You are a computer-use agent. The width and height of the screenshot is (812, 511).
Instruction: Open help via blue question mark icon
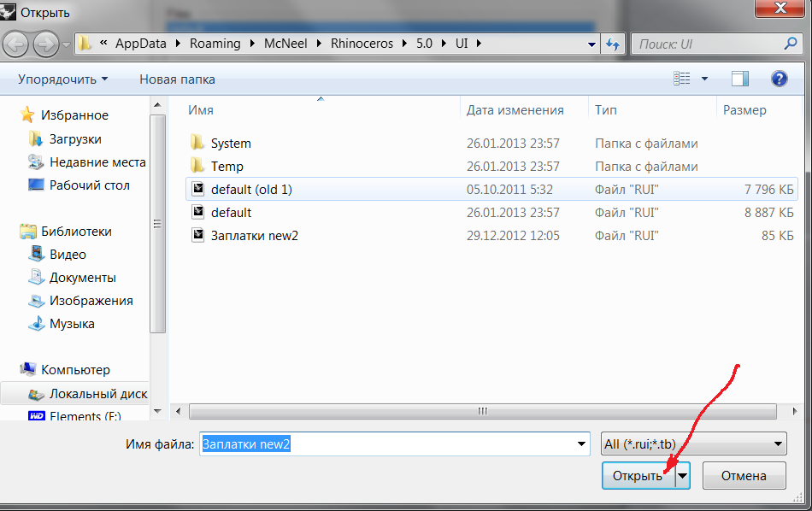[x=779, y=79]
